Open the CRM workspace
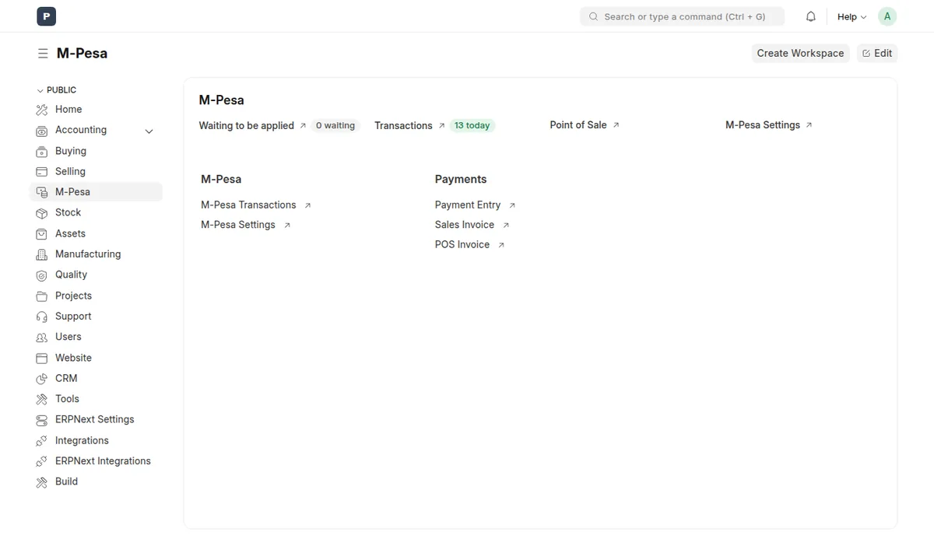Screen dimensions: 934x560 [x=66, y=378]
